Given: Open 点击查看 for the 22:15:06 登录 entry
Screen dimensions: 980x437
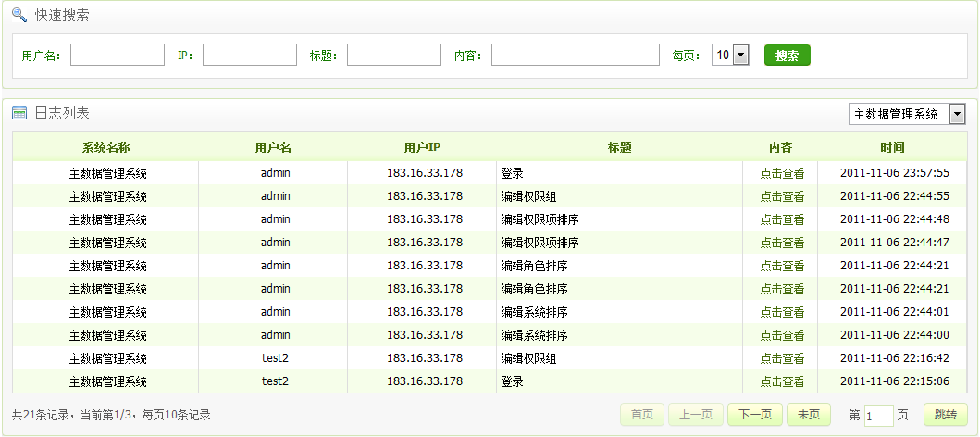Looking at the screenshot, I should coord(782,381).
